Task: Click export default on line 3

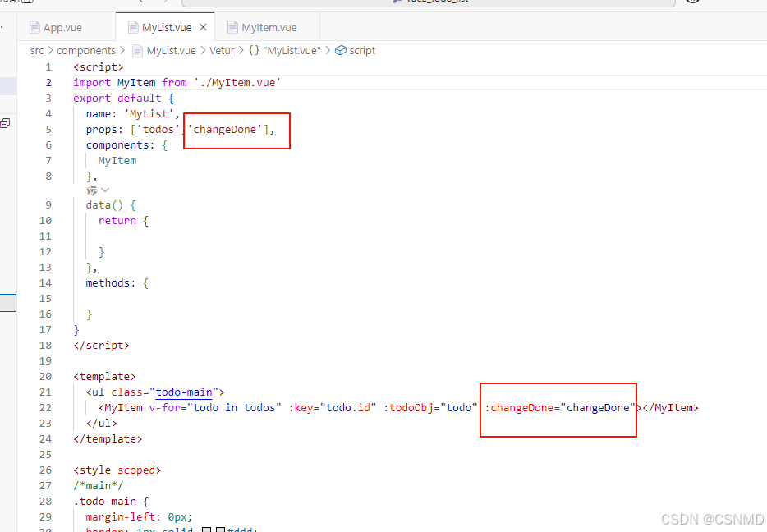Action: (117, 99)
